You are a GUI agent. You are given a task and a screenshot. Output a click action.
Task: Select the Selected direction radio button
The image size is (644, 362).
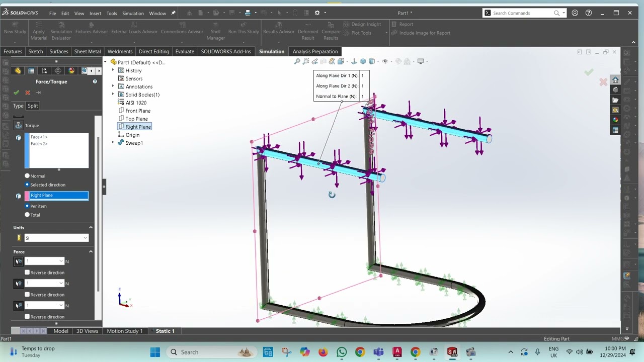(27, 185)
